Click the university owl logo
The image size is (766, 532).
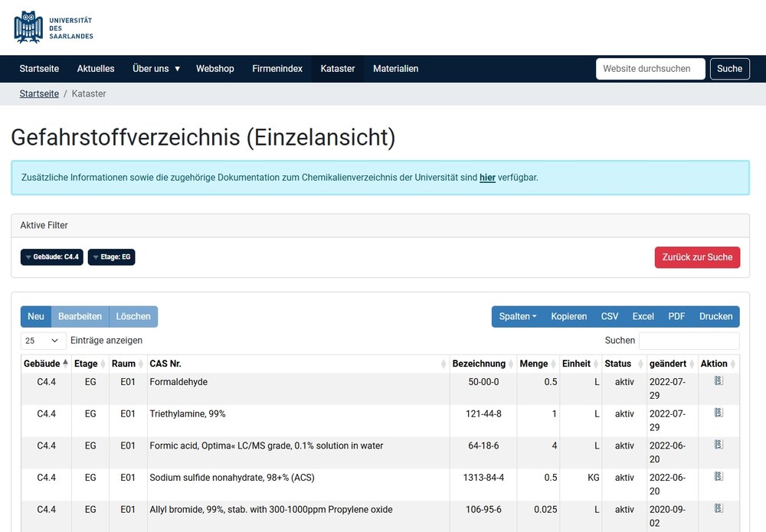[x=28, y=27]
